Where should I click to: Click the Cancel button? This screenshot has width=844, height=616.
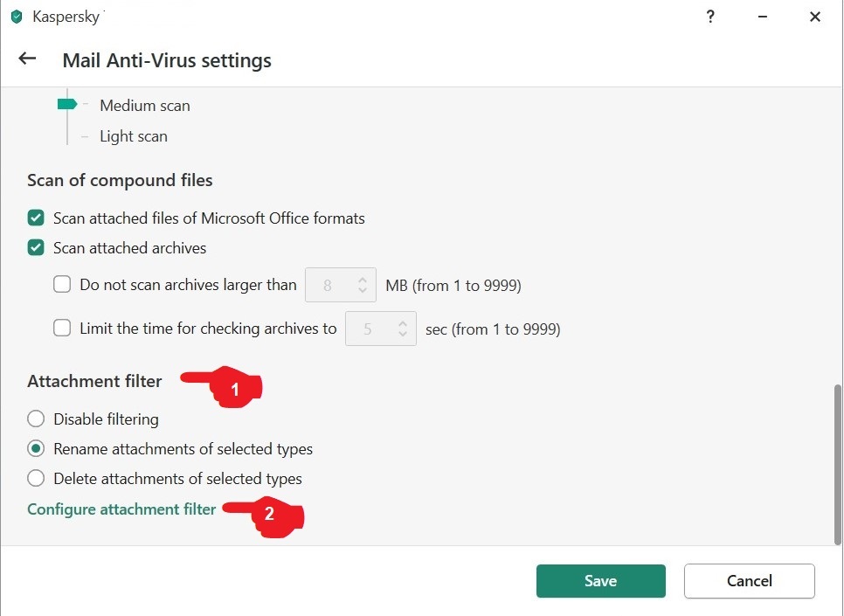click(x=750, y=580)
